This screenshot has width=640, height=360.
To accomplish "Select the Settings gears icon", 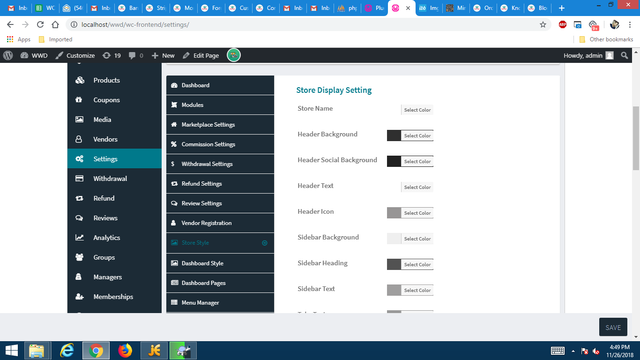I will (80, 159).
